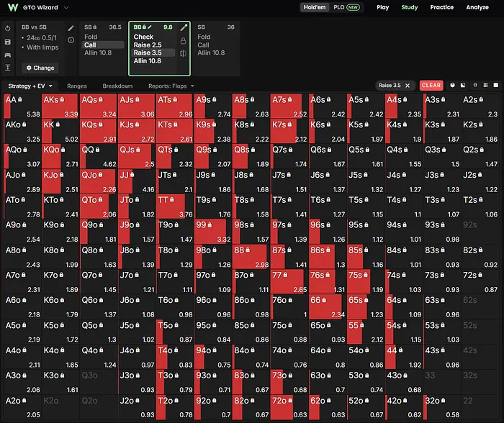504x423 pixels.
Task: Click the GTO Wizard logo icon
Action: point(13,7)
